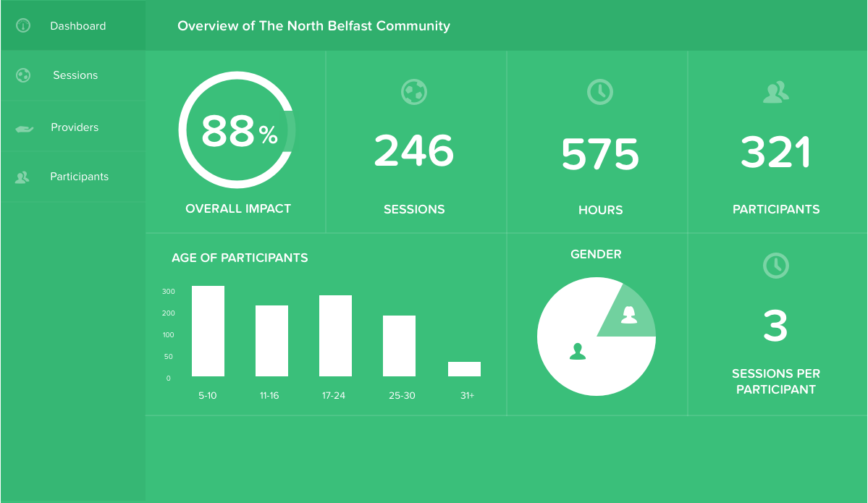Click the Sessions ball icon in sidebar

[23, 75]
